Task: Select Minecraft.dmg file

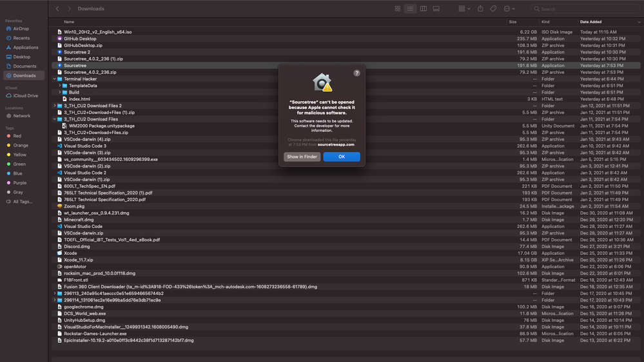Action: (x=79, y=220)
